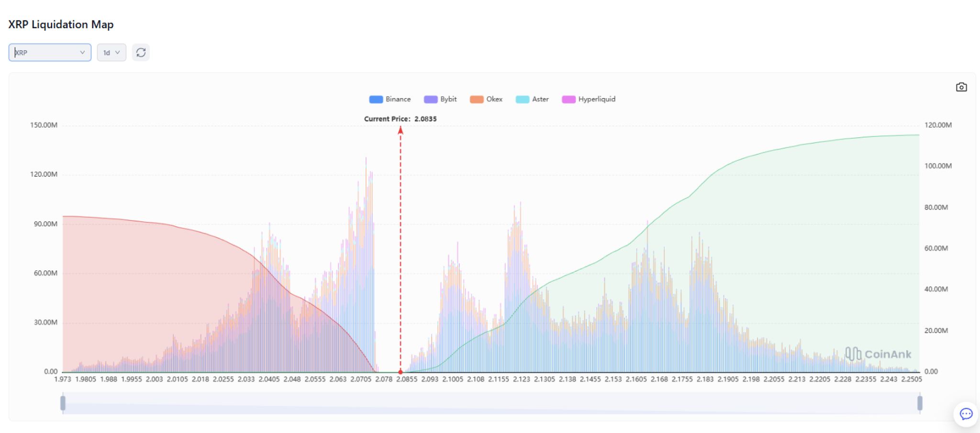Click the red current price marker dot
The image size is (980, 433).
tap(401, 372)
